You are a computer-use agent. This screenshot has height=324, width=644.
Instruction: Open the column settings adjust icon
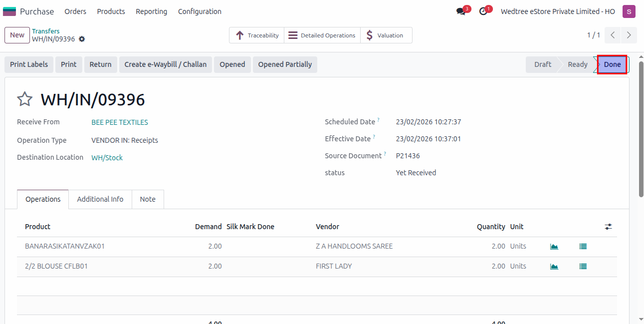608,227
